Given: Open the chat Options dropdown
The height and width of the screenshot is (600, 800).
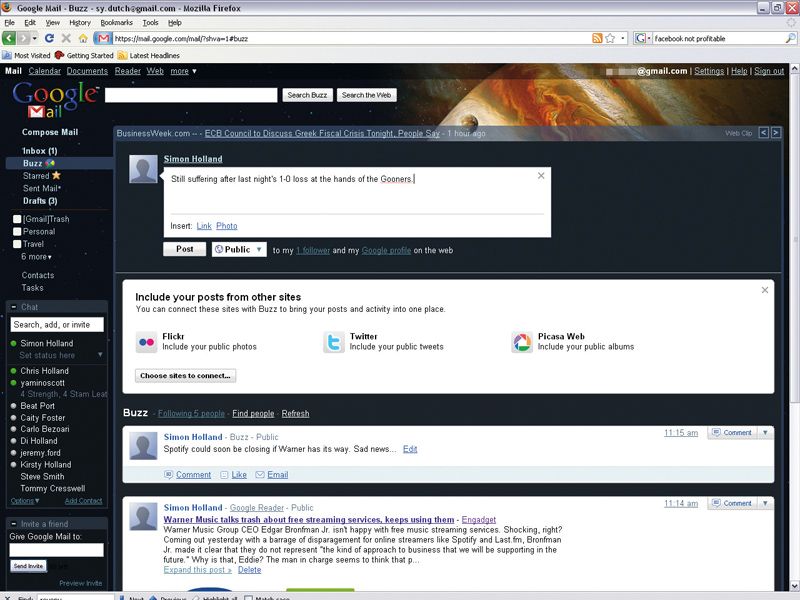Looking at the screenshot, I should 25,501.
